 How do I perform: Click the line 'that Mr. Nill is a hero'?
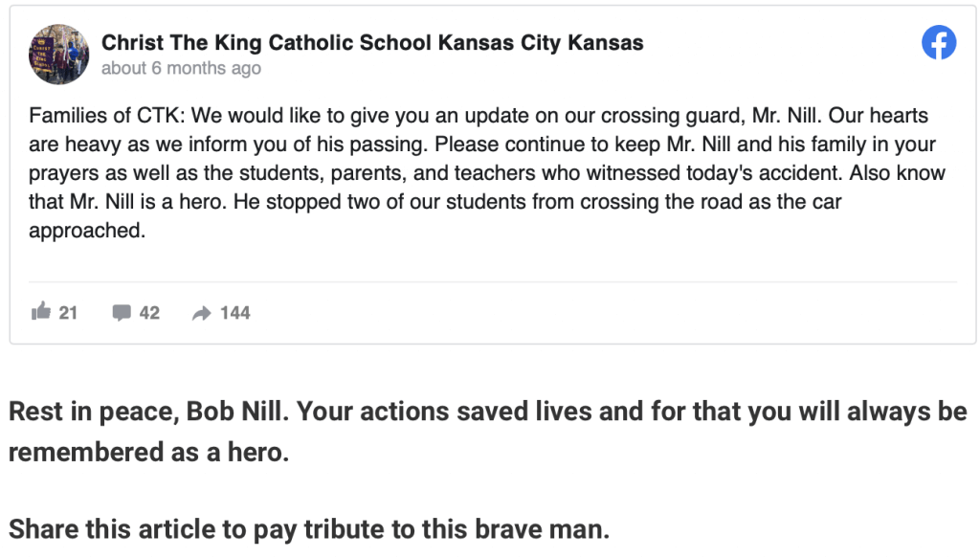click(435, 202)
